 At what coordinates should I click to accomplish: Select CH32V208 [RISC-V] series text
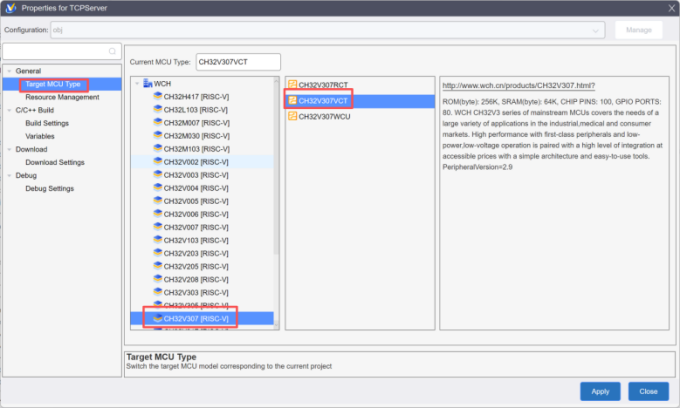click(x=196, y=279)
